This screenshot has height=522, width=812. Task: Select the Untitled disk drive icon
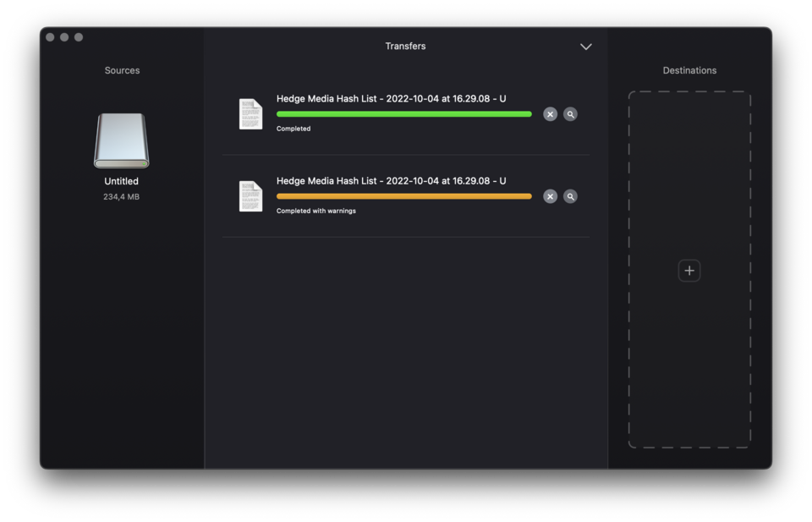[121, 140]
